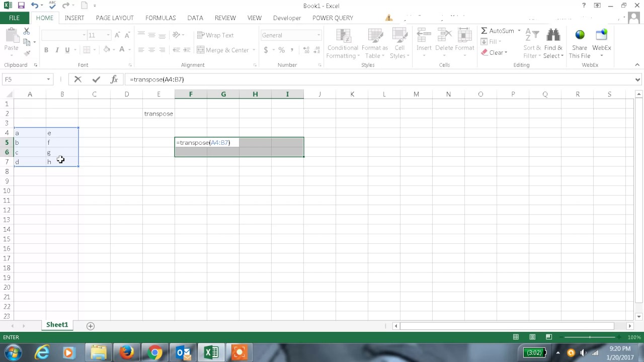Switch to the INSERT ribbon tab

pyautogui.click(x=74, y=18)
